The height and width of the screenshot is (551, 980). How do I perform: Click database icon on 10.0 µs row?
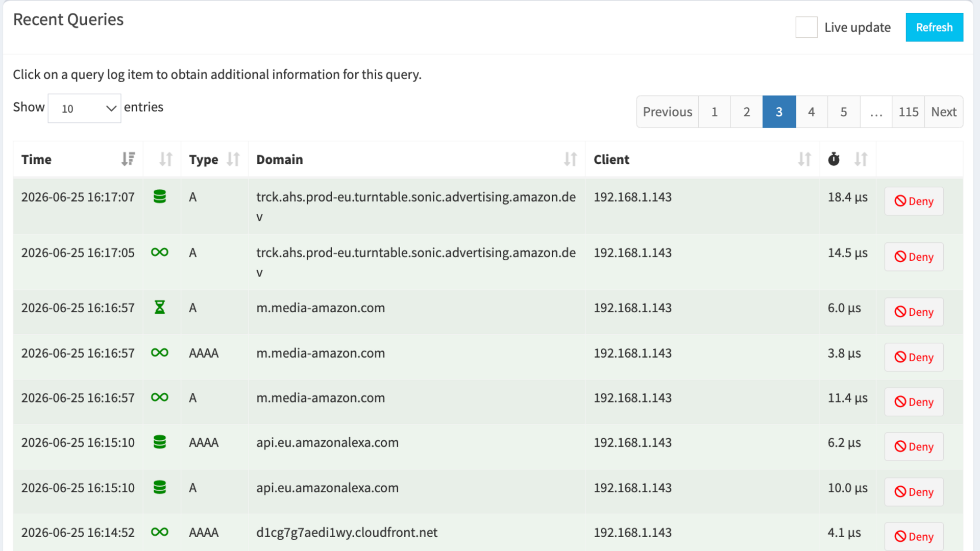pos(160,487)
